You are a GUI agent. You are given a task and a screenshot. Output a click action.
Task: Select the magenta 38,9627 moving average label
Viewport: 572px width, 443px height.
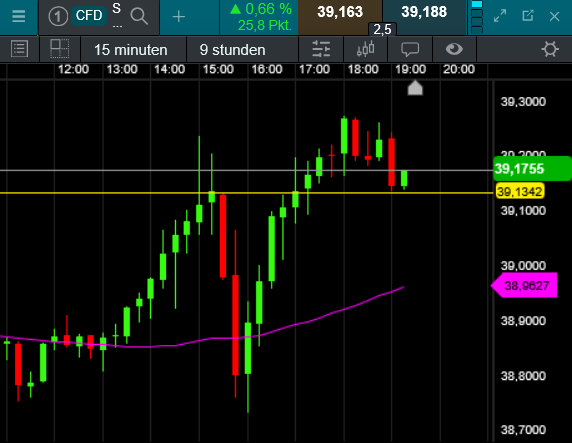(x=524, y=285)
